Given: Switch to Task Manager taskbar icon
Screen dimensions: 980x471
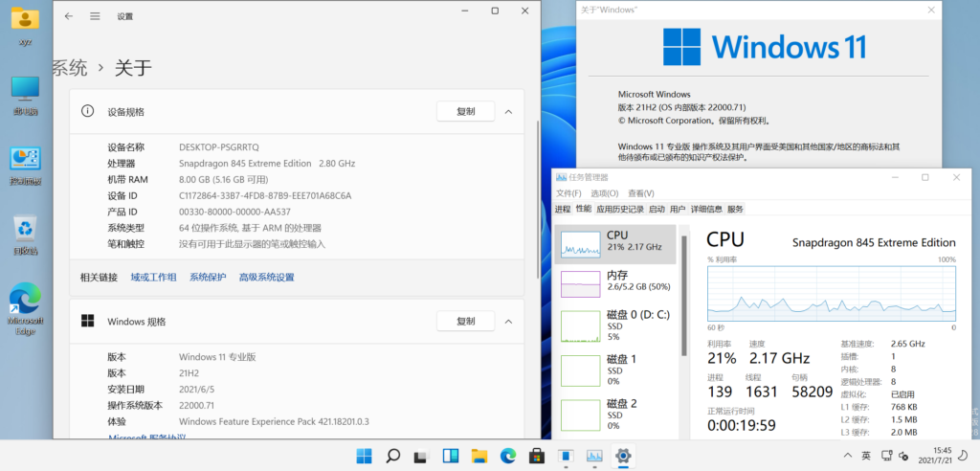Looking at the screenshot, I should tap(594, 456).
